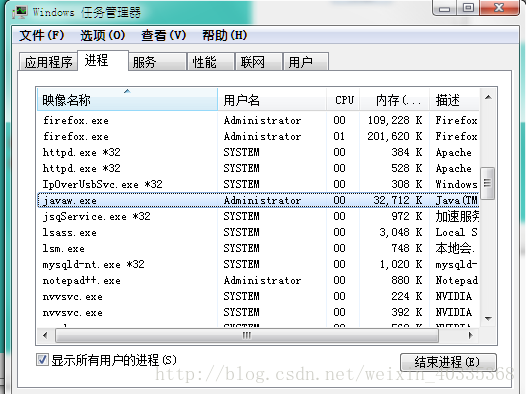526x394 pixels.
Task: Select the IpOverUsbSvc.exe *32 process
Action: pos(258,184)
